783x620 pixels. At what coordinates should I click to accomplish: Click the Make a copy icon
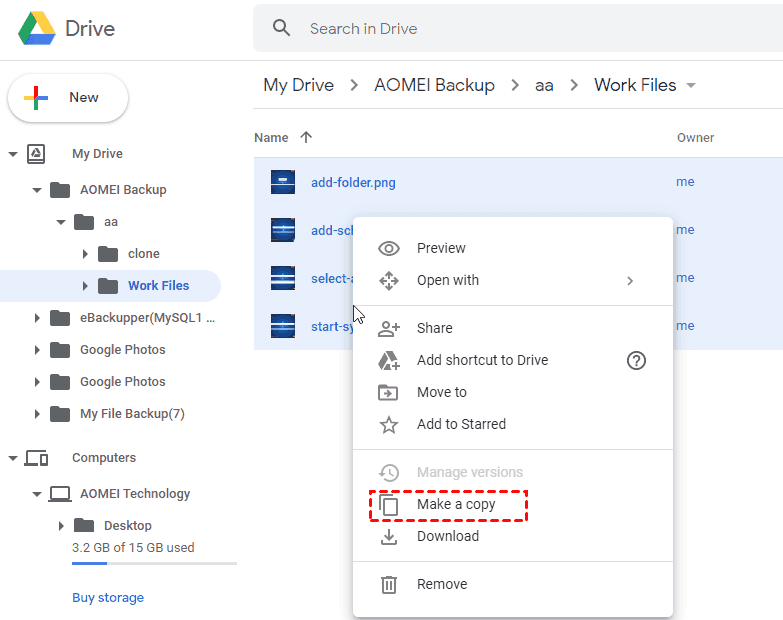click(388, 505)
